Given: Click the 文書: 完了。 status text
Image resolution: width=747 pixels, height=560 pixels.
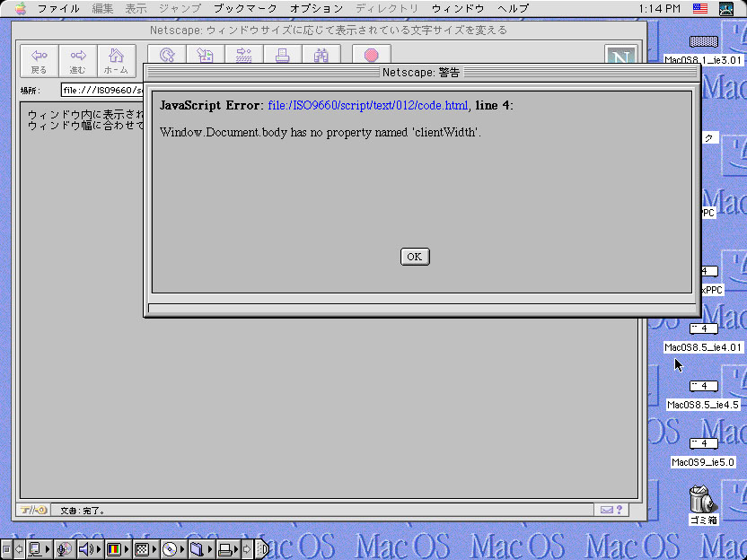Looking at the screenshot, I should [83, 511].
